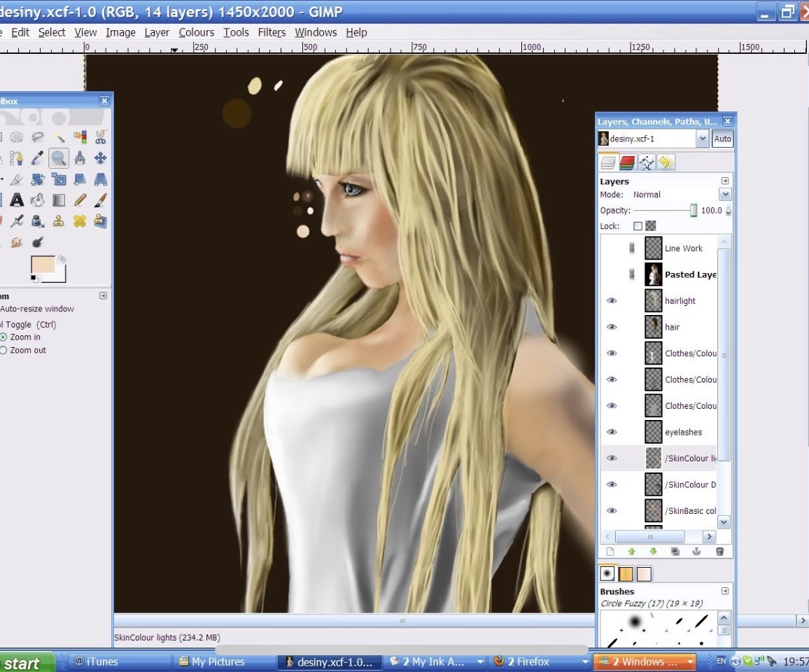Open the Colours menu
The height and width of the screenshot is (672, 809).
[196, 32]
